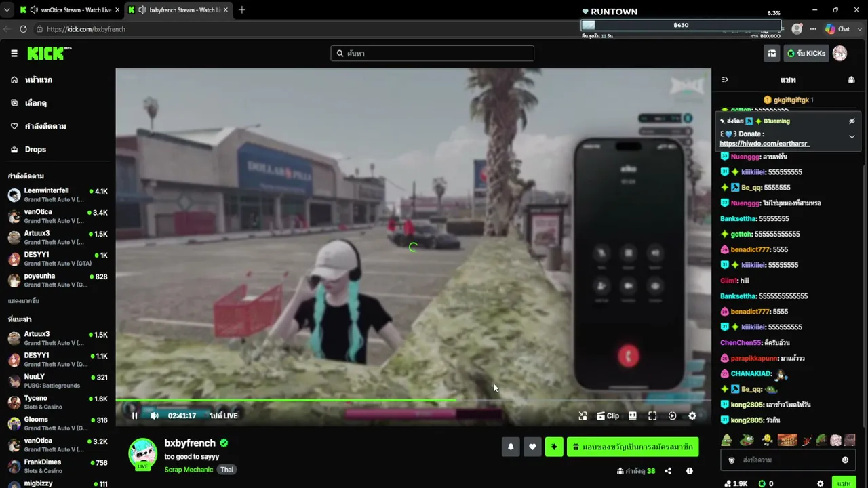Open video player settings gear
The image size is (868, 488).
click(692, 415)
